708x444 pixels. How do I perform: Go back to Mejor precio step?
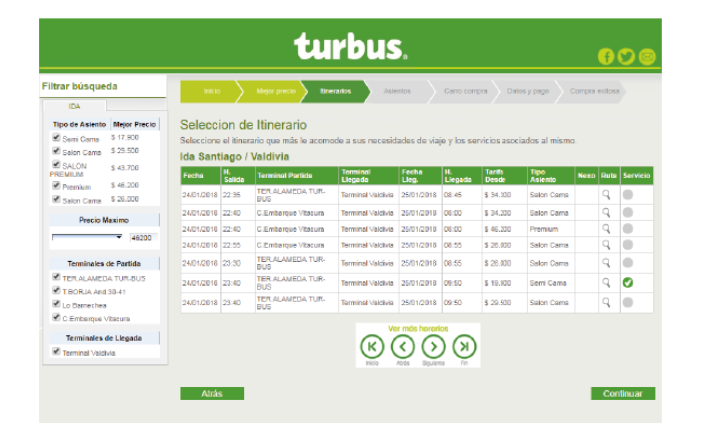coord(276,91)
